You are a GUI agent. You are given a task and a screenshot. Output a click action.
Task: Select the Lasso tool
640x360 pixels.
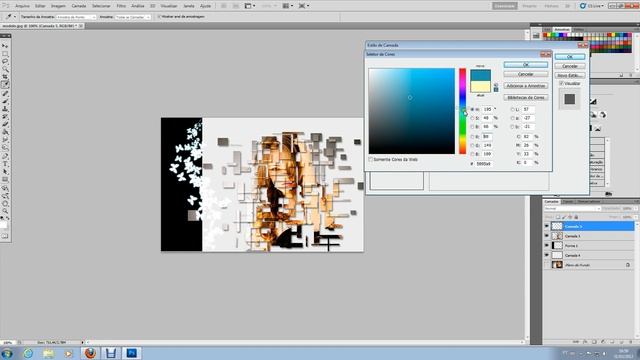click(x=5, y=61)
